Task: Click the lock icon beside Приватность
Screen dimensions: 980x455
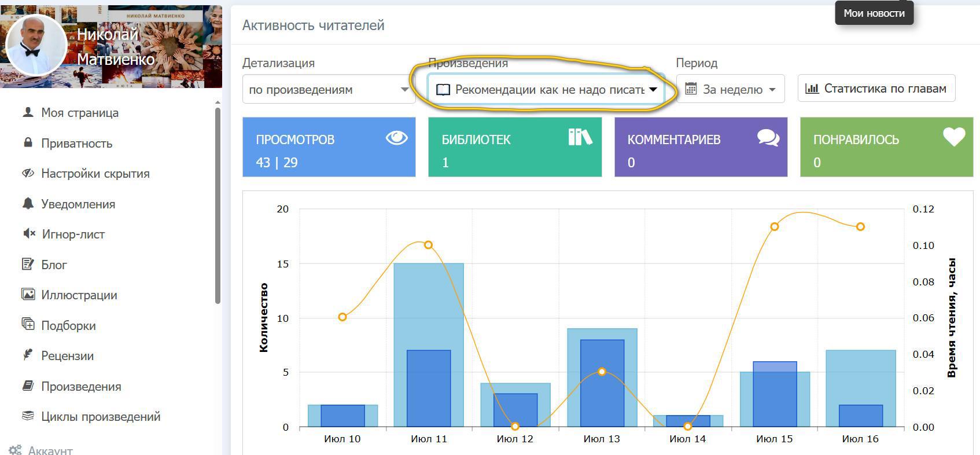Action: (x=28, y=143)
